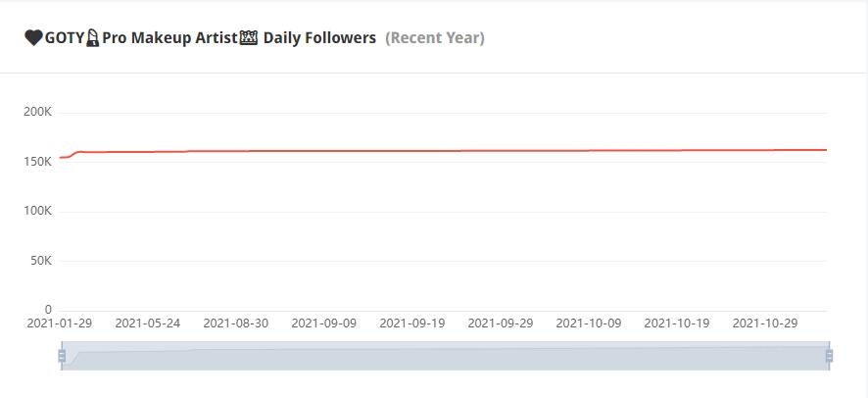Screen dimensions: 868x398
Task: Click the "(Recent Year)" label
Action: point(435,38)
